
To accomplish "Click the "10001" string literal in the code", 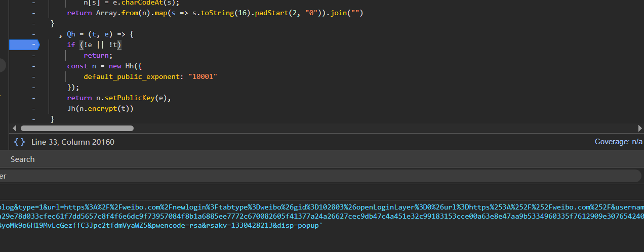I will 203,77.
